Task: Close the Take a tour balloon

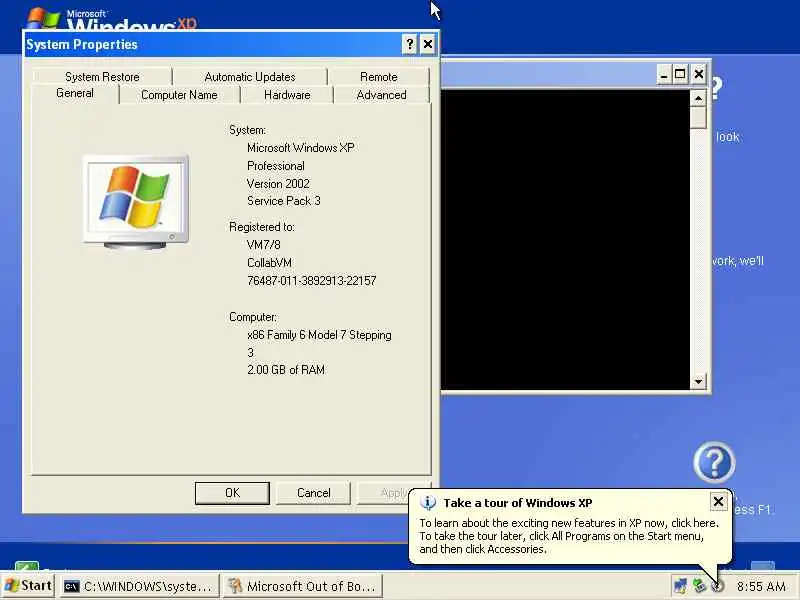Action: pyautogui.click(x=718, y=502)
